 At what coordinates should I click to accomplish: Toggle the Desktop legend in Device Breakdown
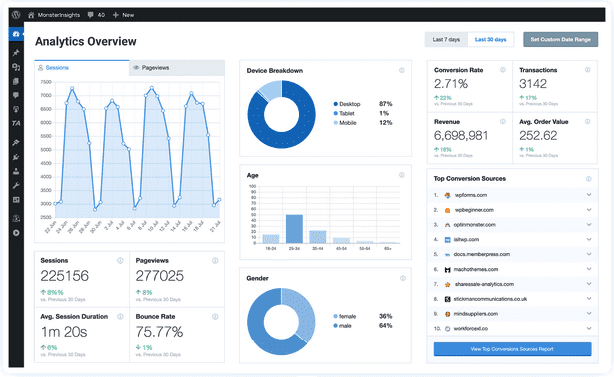347,104
